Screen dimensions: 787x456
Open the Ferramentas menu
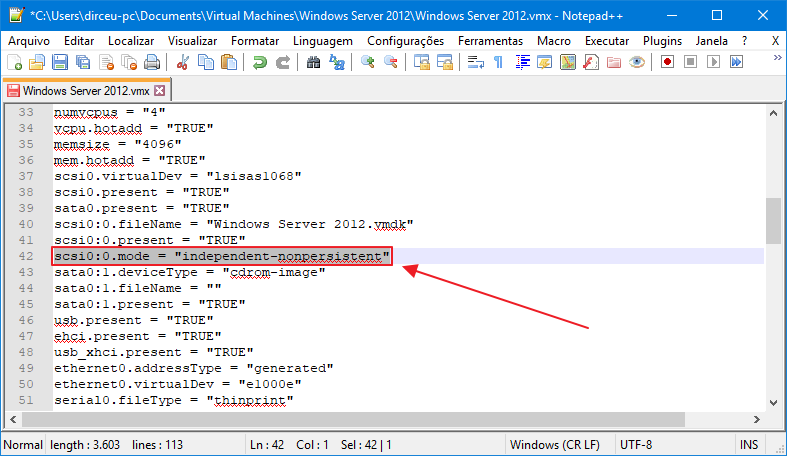pos(490,41)
